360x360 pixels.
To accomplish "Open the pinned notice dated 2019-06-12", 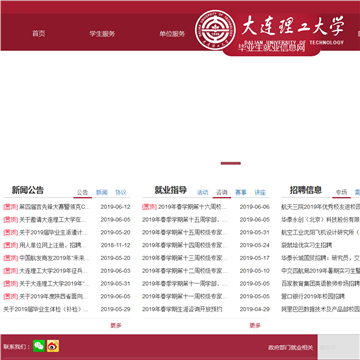I will pyautogui.click(x=47, y=207).
